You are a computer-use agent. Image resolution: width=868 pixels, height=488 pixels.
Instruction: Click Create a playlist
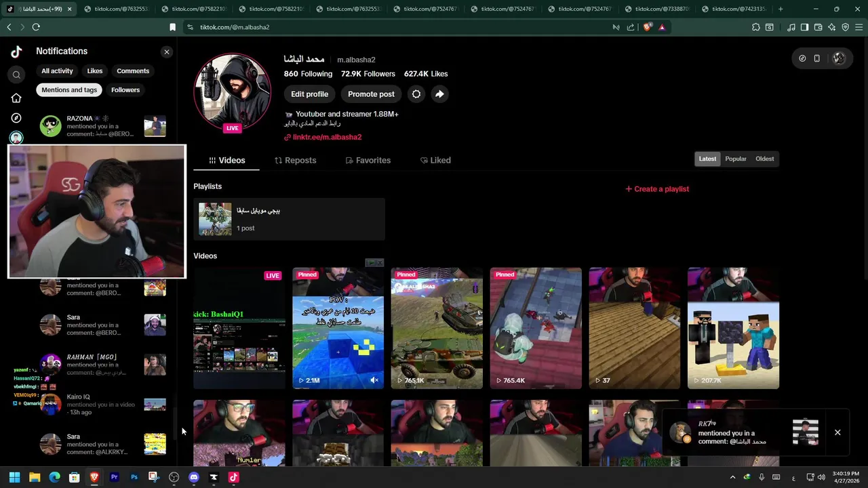[657, 189]
